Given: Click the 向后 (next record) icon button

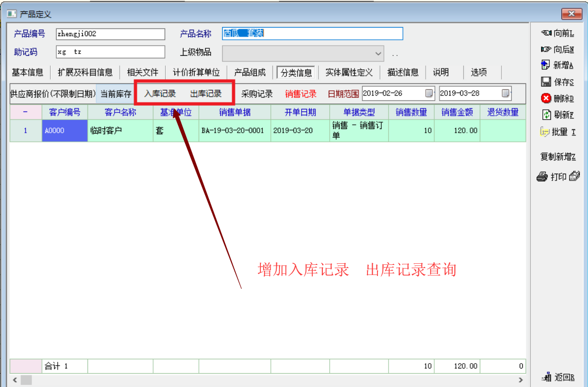Looking at the screenshot, I should click(546, 49).
